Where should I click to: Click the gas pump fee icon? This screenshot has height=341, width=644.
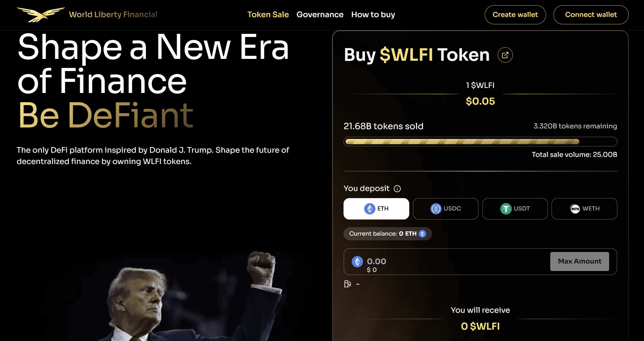tap(347, 284)
